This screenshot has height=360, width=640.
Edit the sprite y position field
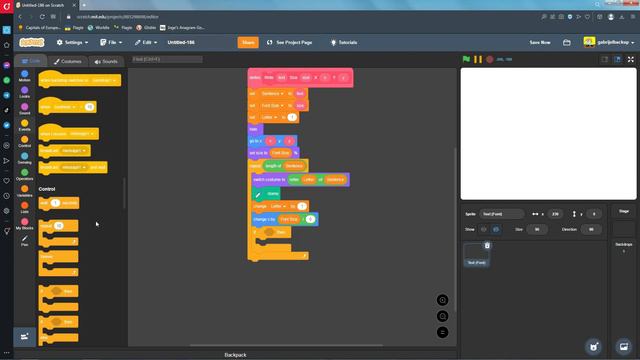594,214
